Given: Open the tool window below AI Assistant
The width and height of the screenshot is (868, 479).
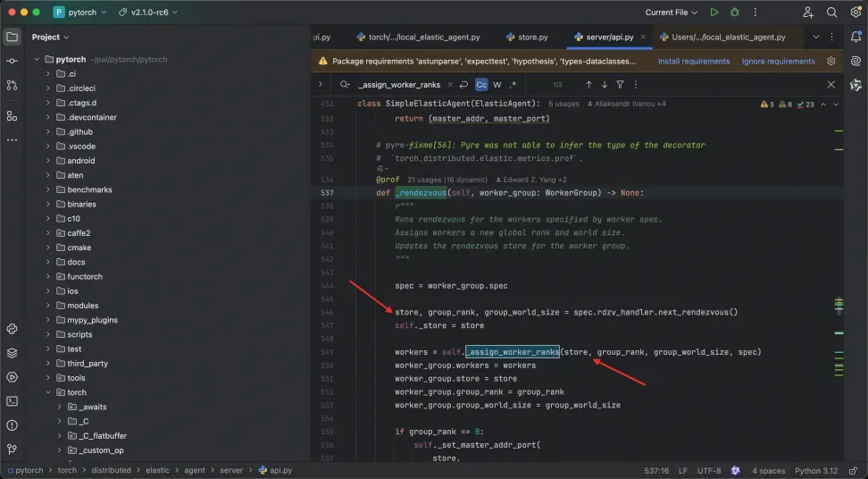Looking at the screenshot, I should click(855, 85).
